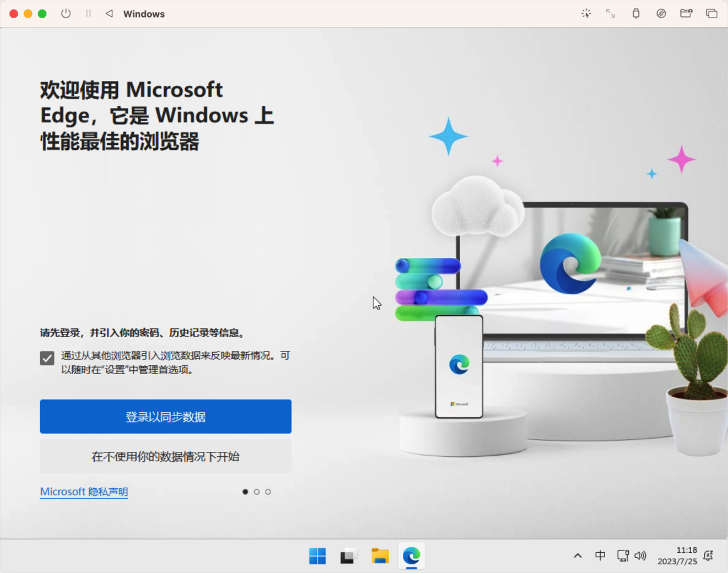Select the third page indicator dot

tap(268, 492)
